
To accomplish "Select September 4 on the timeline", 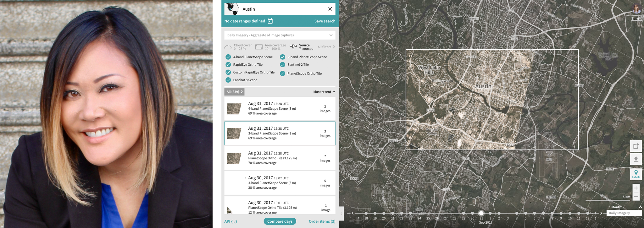I will pyautogui.click(x=517, y=214).
